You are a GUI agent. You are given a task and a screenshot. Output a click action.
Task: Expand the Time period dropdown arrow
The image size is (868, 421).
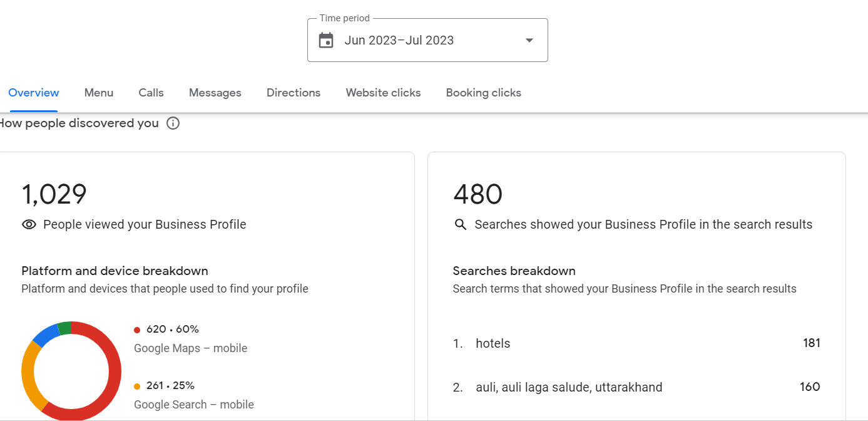[529, 41]
